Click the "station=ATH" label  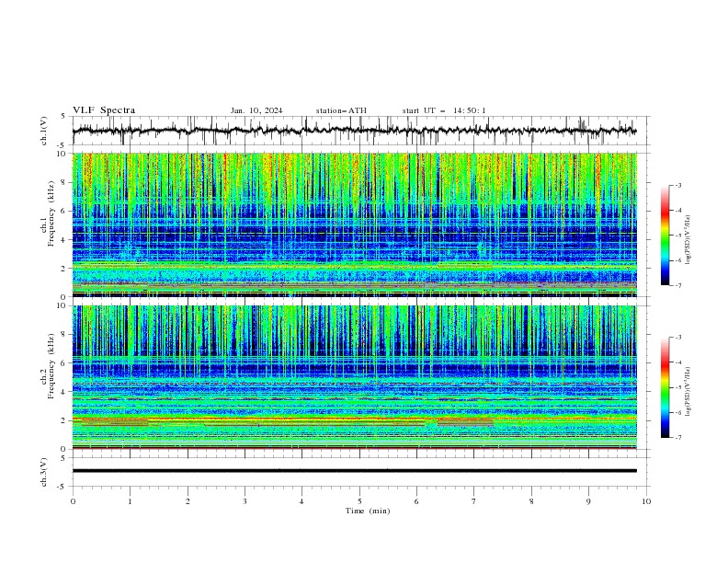click(341, 110)
